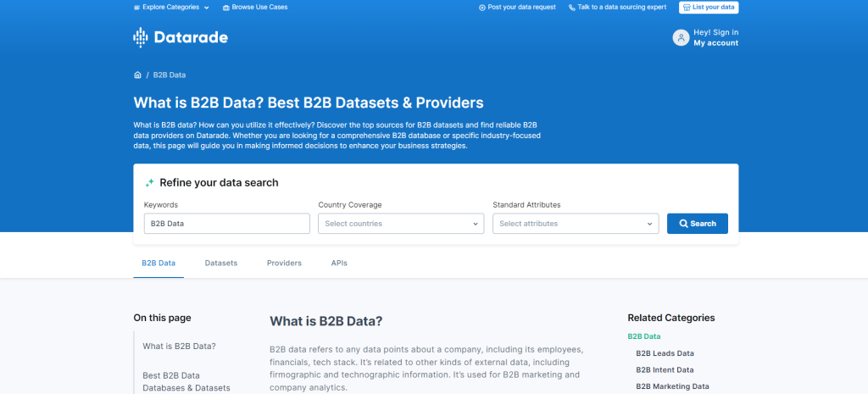This screenshot has height=394, width=868.
Task: Open the Select countries dropdown
Action: tap(401, 224)
